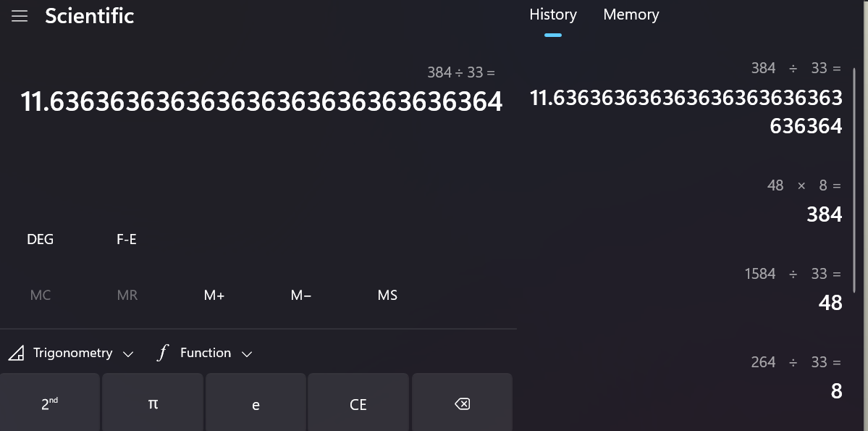The height and width of the screenshot is (431, 868).
Task: Clear entry with the CE key
Action: (x=358, y=404)
